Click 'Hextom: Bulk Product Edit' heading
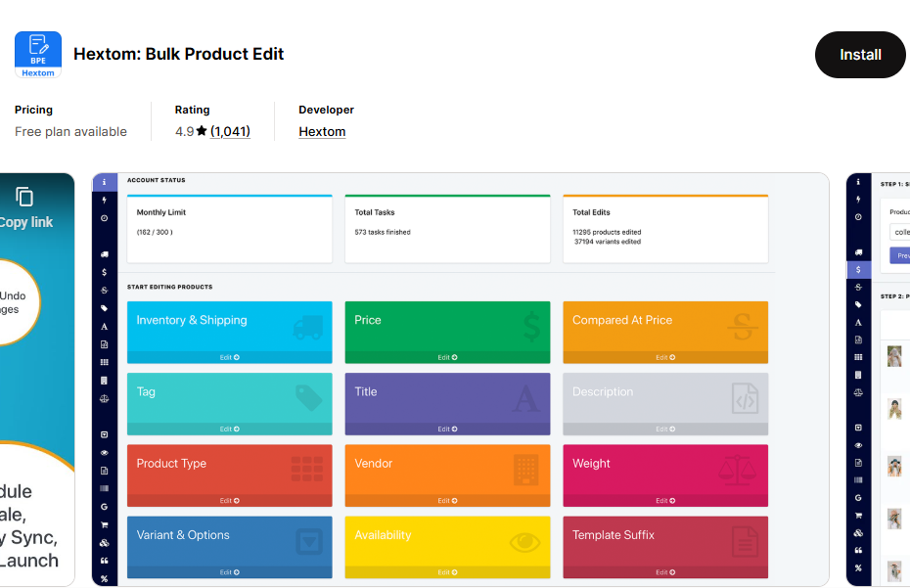Viewport: 910px width, 588px height. 179,54
